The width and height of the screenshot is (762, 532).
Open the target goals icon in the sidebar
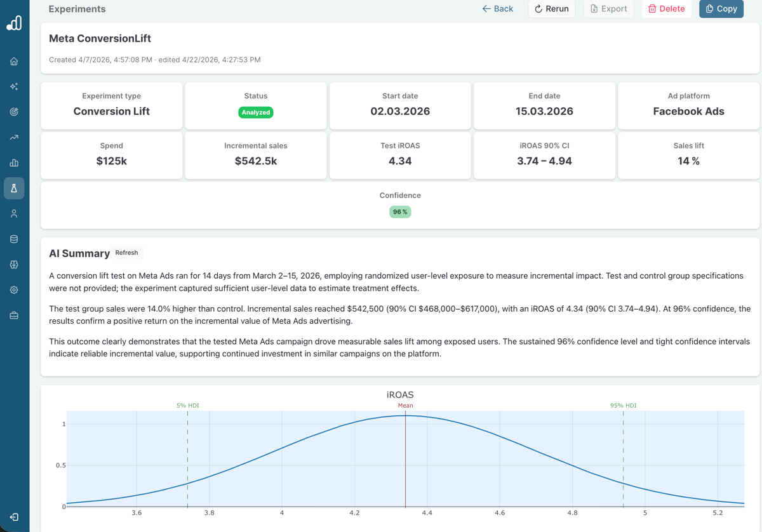(14, 112)
